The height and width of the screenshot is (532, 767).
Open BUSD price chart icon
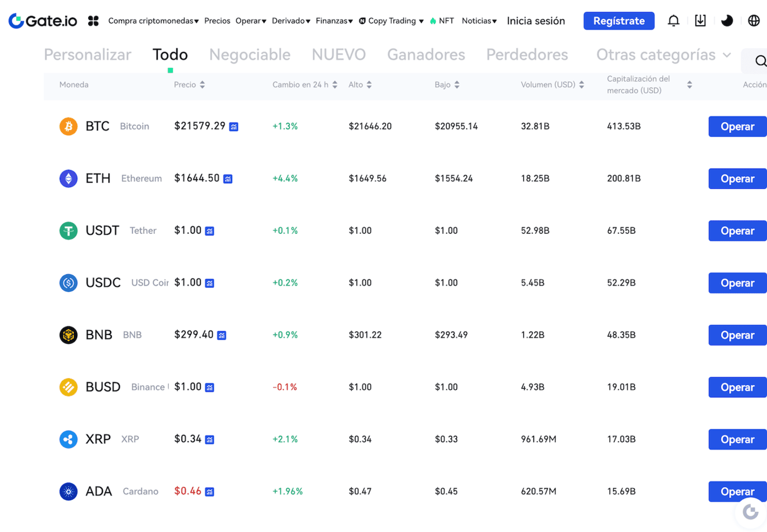[210, 387]
